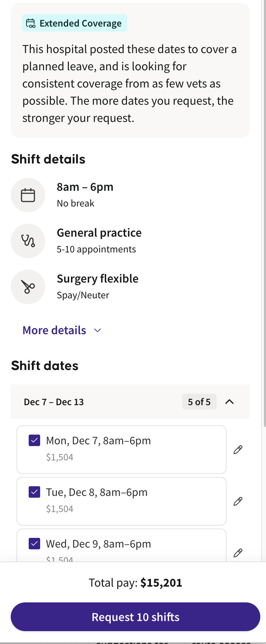Click the scissors Surgery flexible icon
Screen dimensions: 266x644
(28, 287)
